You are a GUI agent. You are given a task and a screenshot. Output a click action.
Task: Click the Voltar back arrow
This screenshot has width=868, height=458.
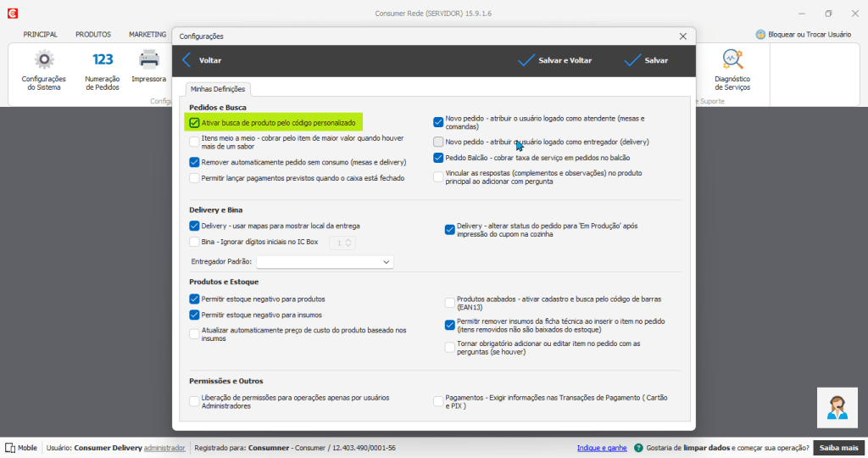click(x=187, y=60)
